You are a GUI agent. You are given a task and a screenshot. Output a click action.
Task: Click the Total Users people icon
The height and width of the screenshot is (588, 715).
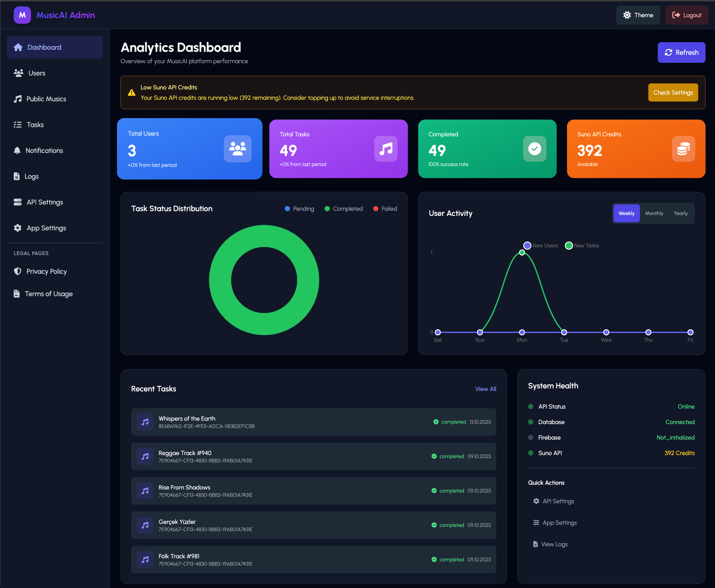point(238,149)
